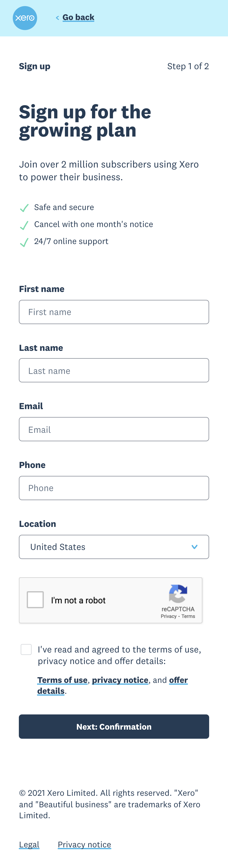This screenshot has height=868, width=228.
Task: Click the checkmark beside 24/7 online support
Action: tap(24, 242)
